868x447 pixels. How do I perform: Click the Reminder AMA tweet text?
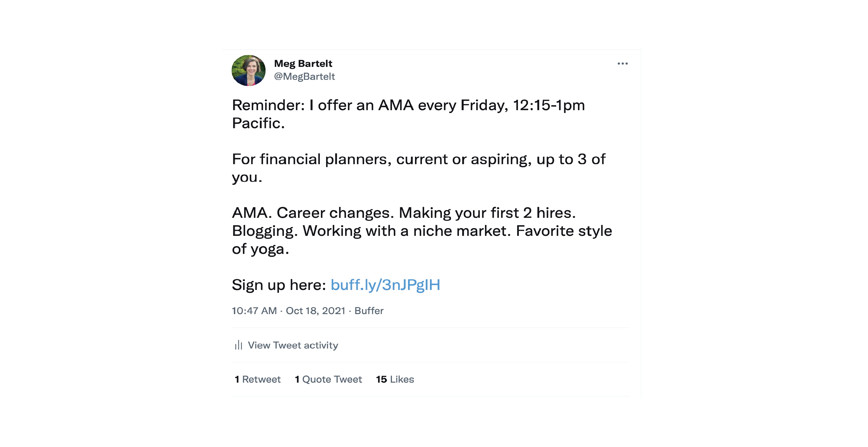pos(408,114)
